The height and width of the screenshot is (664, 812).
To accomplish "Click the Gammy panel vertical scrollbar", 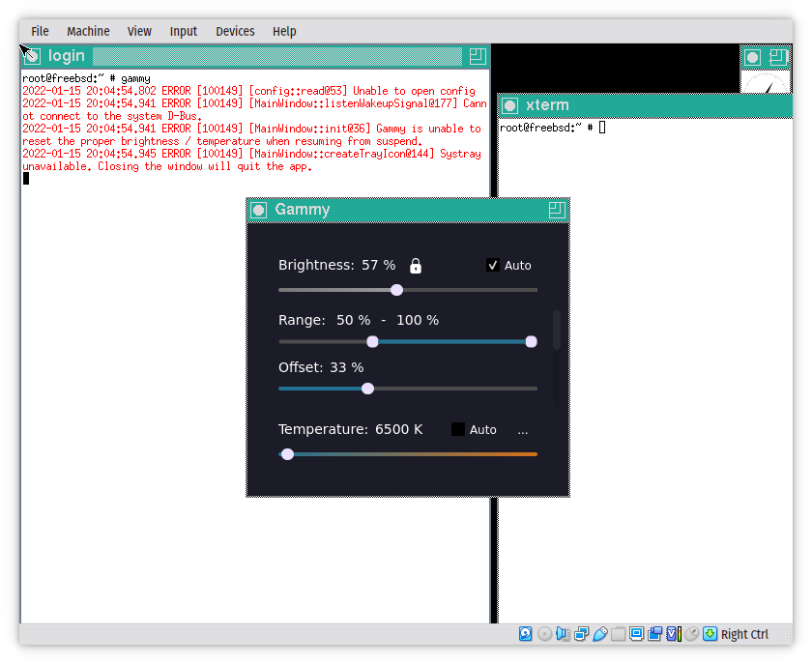I will click(x=556, y=330).
